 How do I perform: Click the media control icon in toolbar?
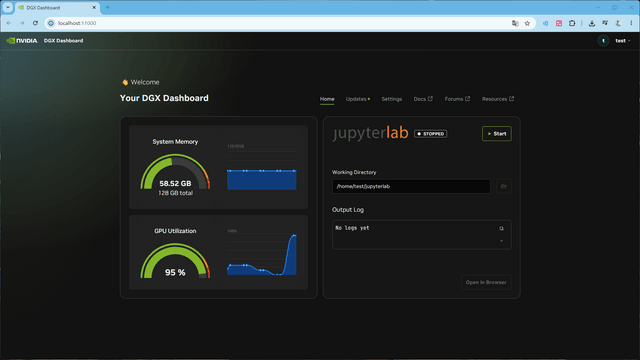coord(605,23)
